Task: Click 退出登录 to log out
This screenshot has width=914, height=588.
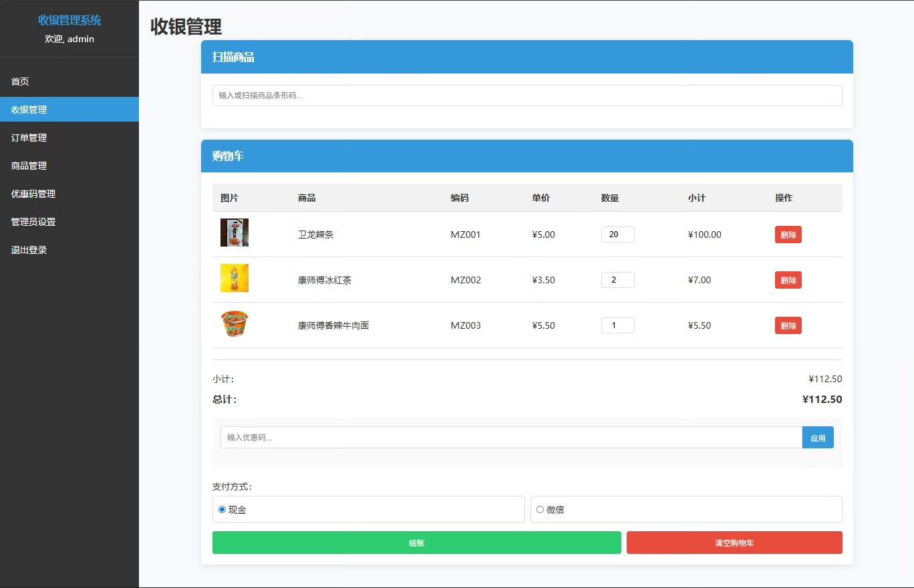Action: point(29,250)
